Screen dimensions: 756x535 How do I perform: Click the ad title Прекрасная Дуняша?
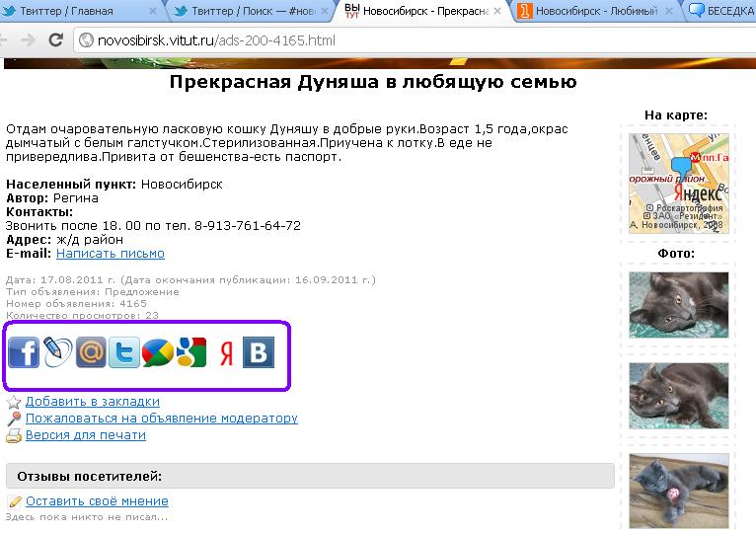point(373,82)
